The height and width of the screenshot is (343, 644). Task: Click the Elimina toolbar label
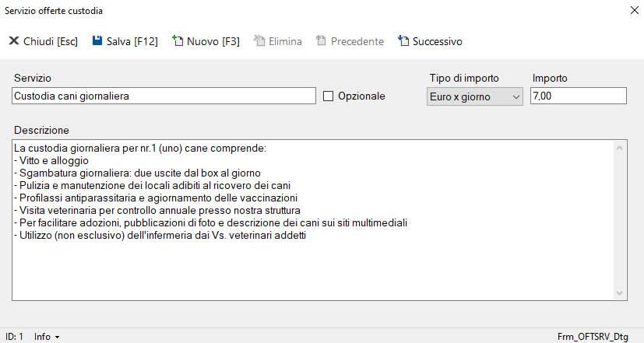(x=285, y=41)
